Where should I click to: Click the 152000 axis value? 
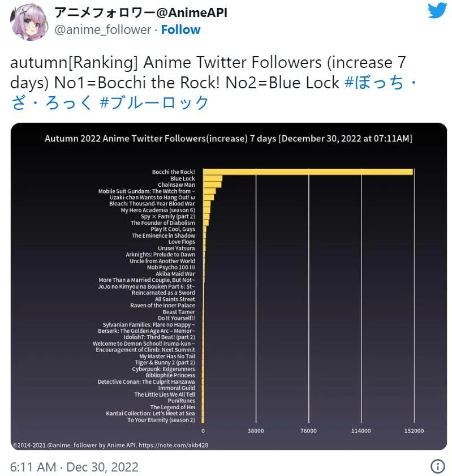pos(414,431)
